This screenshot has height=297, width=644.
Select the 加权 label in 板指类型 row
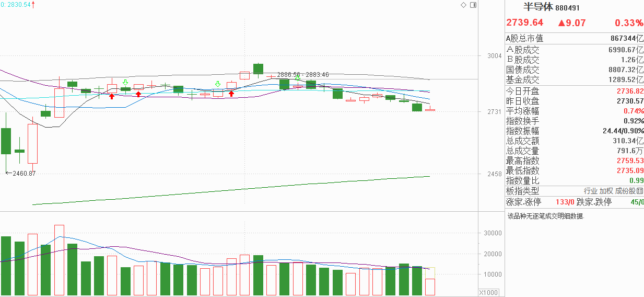pos(606,191)
